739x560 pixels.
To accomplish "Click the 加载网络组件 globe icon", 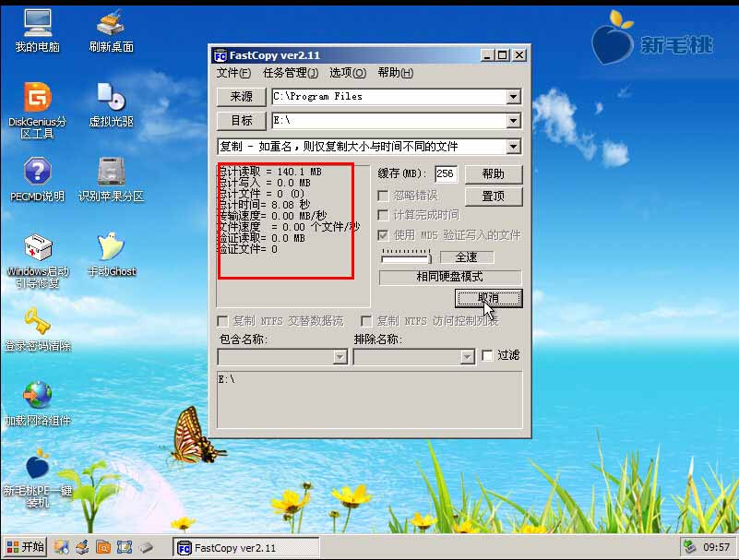I will click(x=37, y=403).
